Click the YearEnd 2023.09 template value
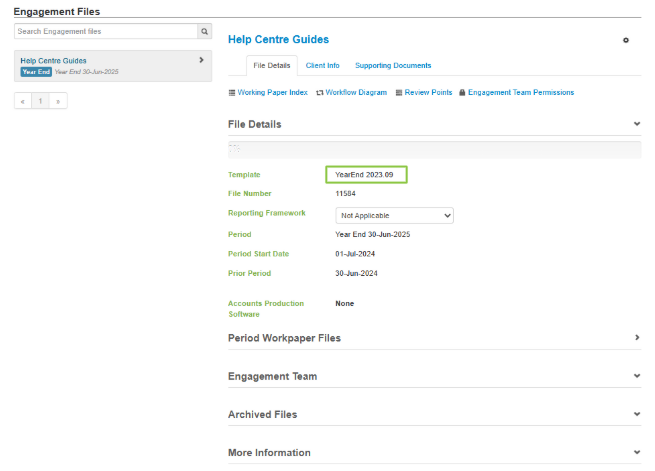655x471 pixels. pos(365,175)
